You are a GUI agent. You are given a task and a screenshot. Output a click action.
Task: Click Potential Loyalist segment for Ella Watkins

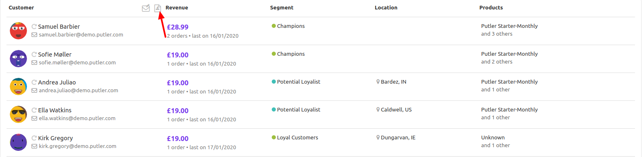pos(299,110)
